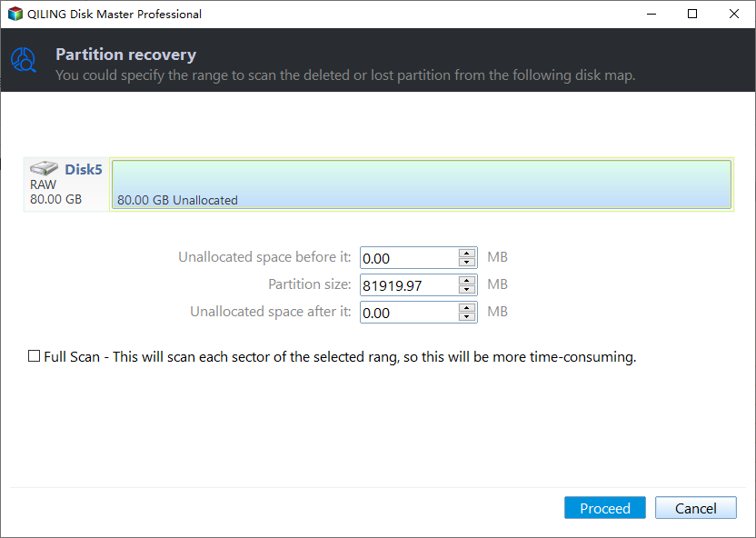This screenshot has height=538, width=756.
Task: Close the QILING Disk Master window
Action: click(x=734, y=14)
